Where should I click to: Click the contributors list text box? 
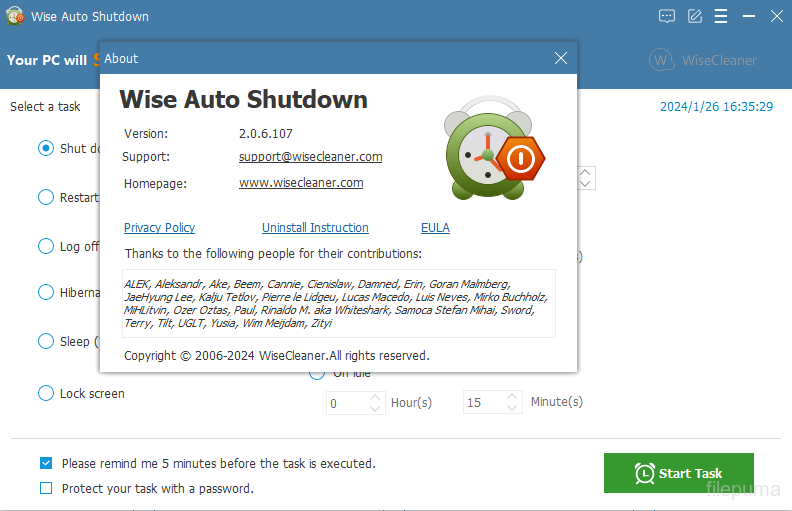point(339,303)
